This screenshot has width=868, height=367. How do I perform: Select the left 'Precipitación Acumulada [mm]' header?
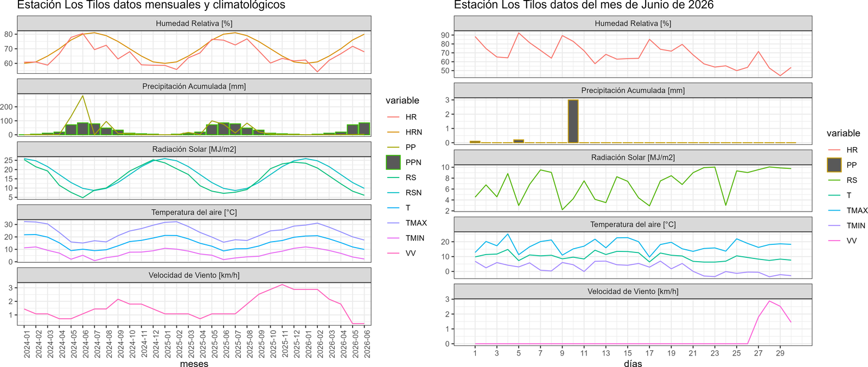(194, 86)
